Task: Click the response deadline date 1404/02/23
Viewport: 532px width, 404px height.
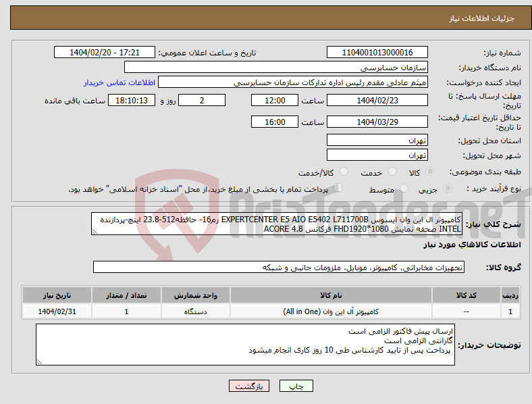Action: point(377,100)
